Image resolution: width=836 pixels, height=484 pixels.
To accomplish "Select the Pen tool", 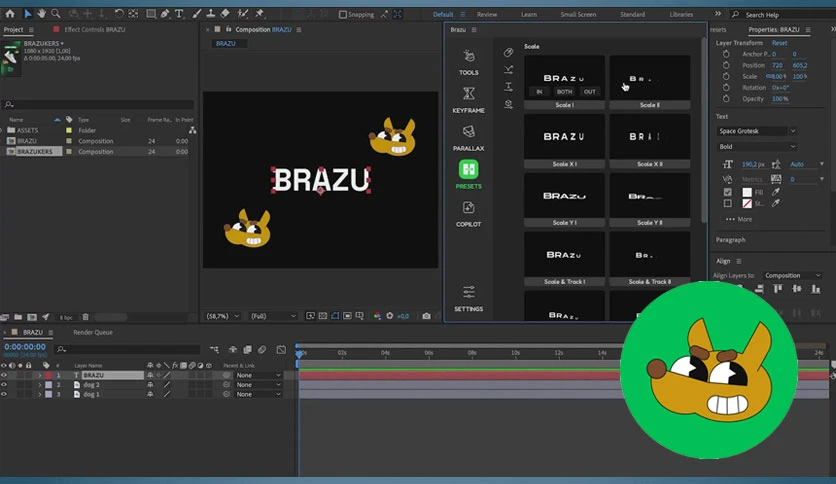I will click(165, 14).
